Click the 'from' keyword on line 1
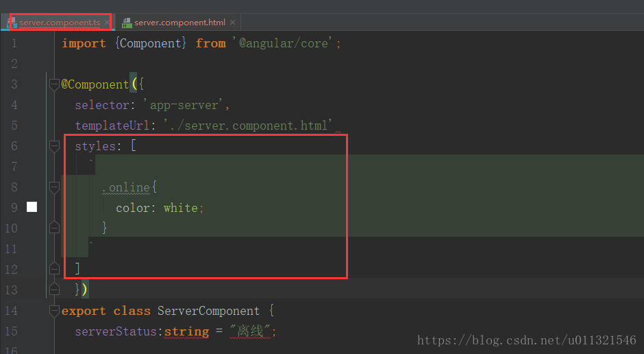The width and height of the screenshot is (644, 354). coord(211,43)
